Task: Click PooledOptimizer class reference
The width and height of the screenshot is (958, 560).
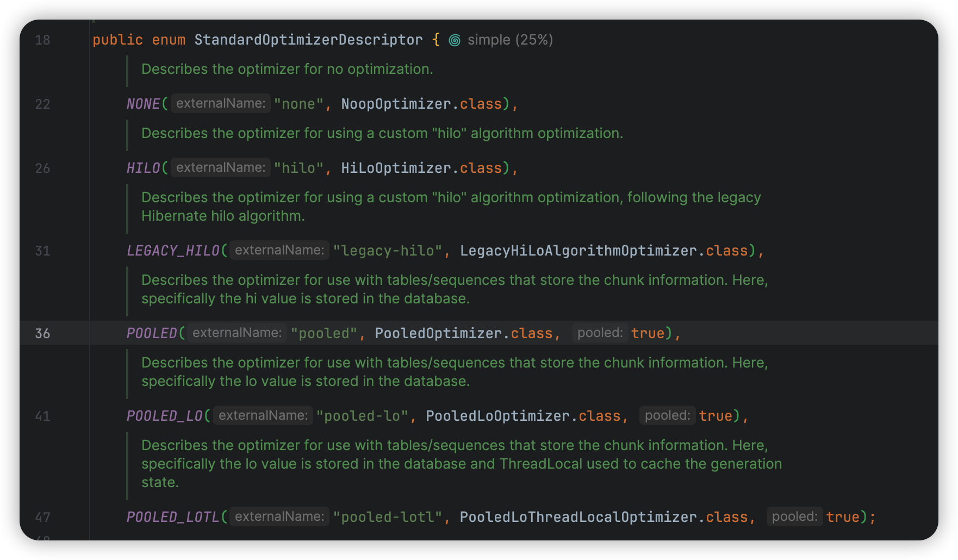Action: pos(438,333)
